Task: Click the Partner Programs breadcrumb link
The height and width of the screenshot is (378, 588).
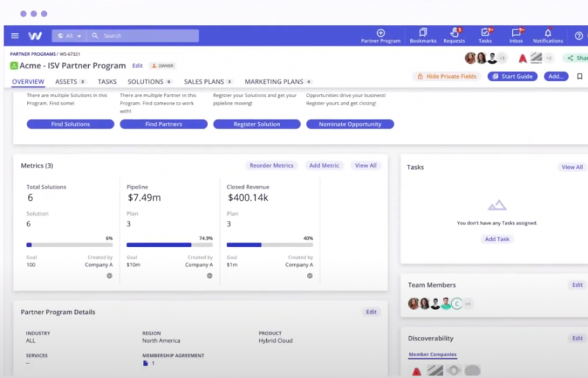Action: pyautogui.click(x=33, y=54)
